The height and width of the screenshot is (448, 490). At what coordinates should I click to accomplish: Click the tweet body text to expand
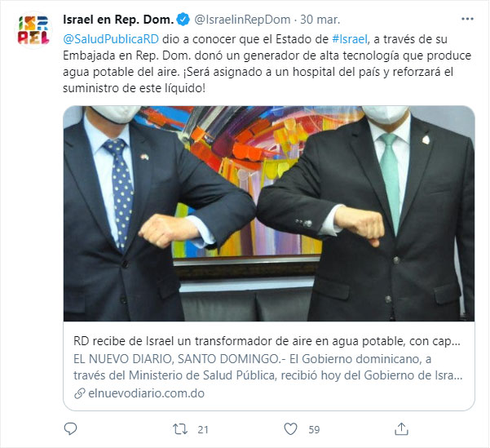tap(267, 64)
